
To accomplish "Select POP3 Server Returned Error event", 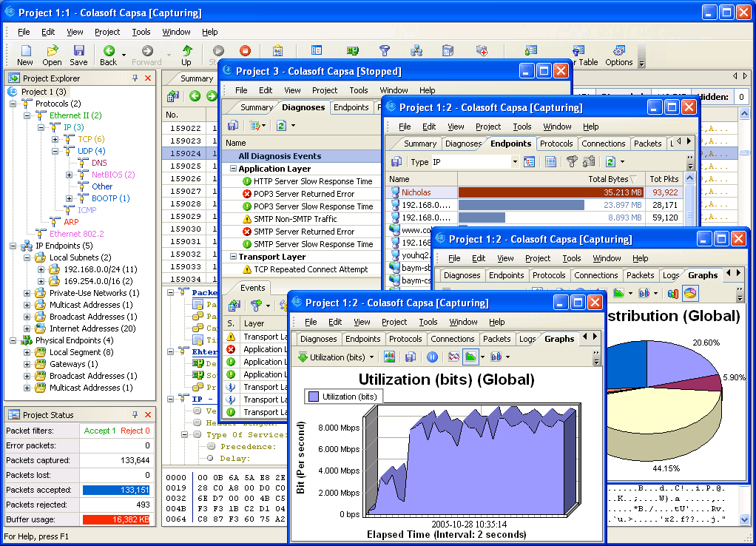I will (x=304, y=194).
